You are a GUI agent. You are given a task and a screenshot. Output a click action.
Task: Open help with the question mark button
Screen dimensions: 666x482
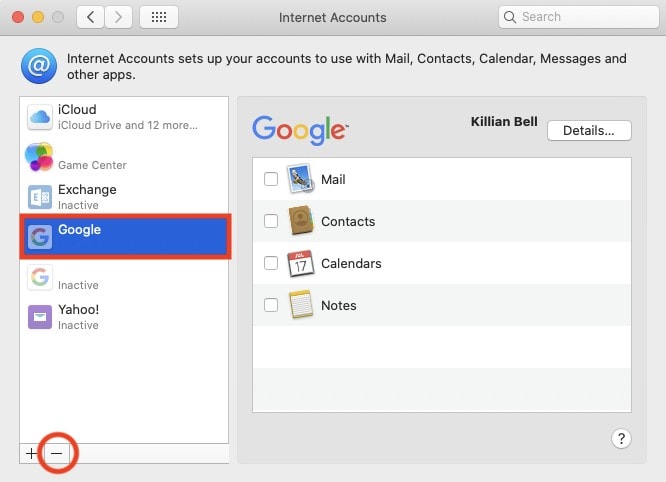[620, 438]
